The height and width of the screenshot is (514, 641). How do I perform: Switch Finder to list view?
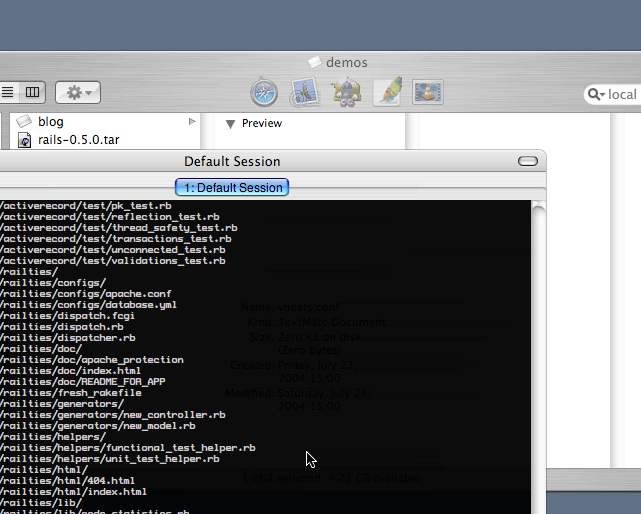(x=8, y=92)
